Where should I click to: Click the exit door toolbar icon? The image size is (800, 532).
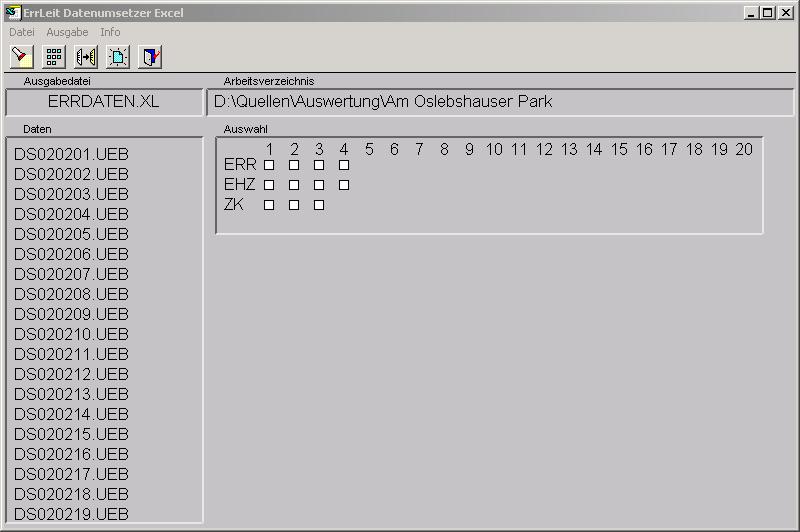[x=150, y=57]
